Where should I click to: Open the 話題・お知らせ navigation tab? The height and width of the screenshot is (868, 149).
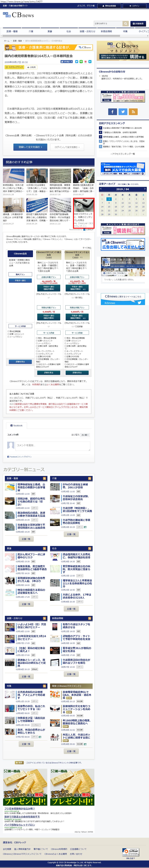click(87, 31)
